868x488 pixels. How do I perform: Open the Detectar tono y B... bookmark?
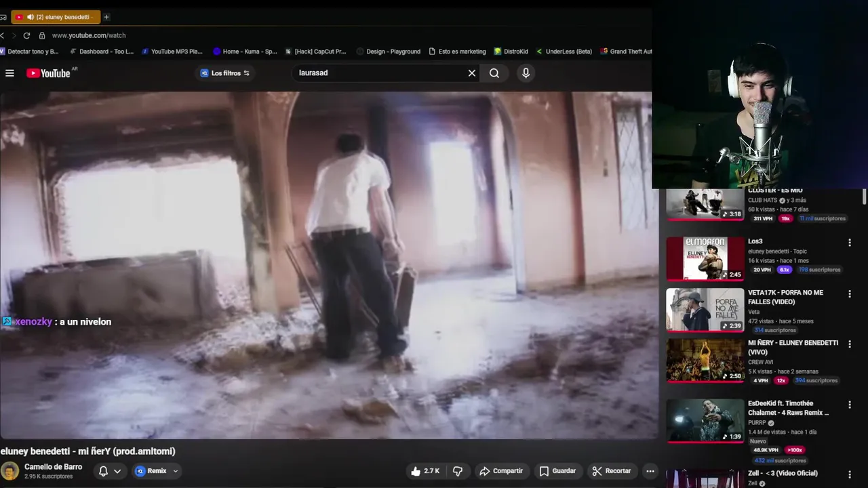click(x=30, y=52)
